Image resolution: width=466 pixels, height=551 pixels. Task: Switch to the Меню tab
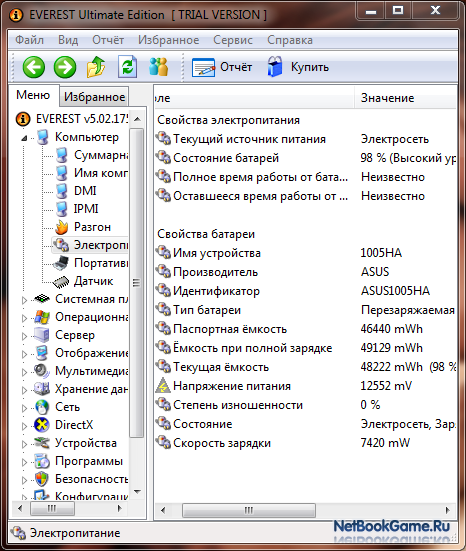tap(33, 95)
